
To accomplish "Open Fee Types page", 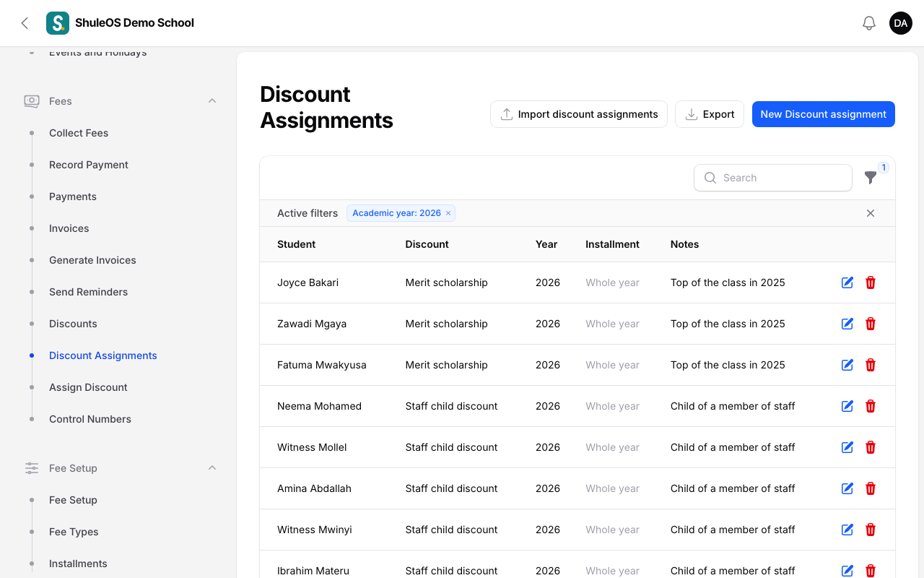I will [x=74, y=532].
